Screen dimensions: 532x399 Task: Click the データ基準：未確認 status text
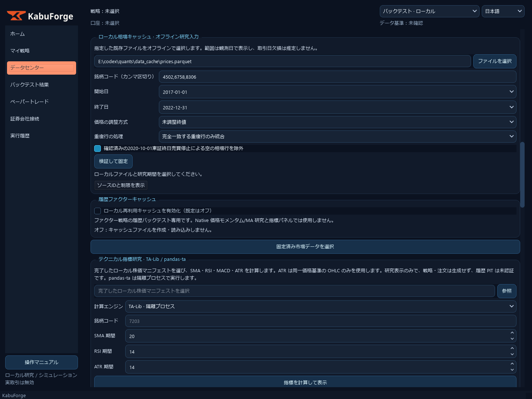click(x=401, y=23)
